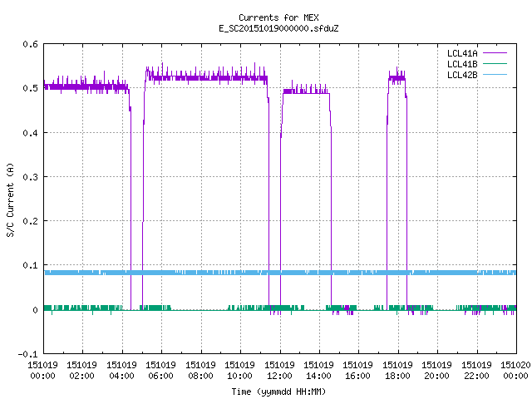
Task: Click the '08:00' x-axis time label
Action: 200,376
